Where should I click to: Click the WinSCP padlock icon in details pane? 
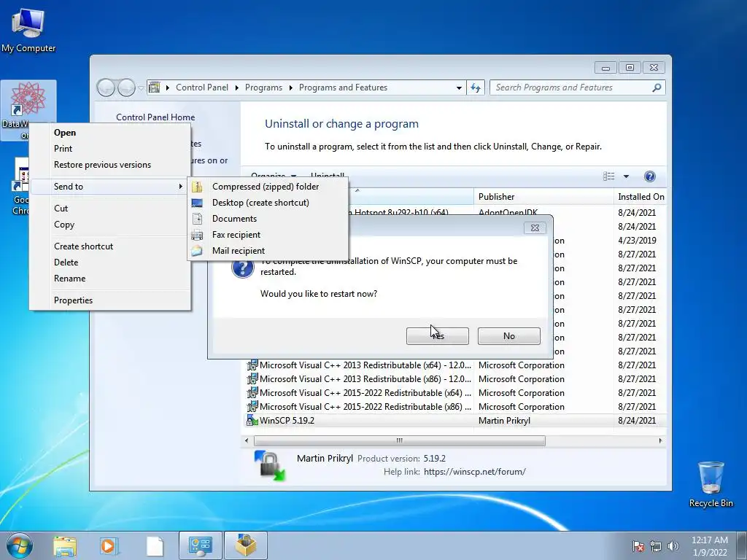[270, 464]
